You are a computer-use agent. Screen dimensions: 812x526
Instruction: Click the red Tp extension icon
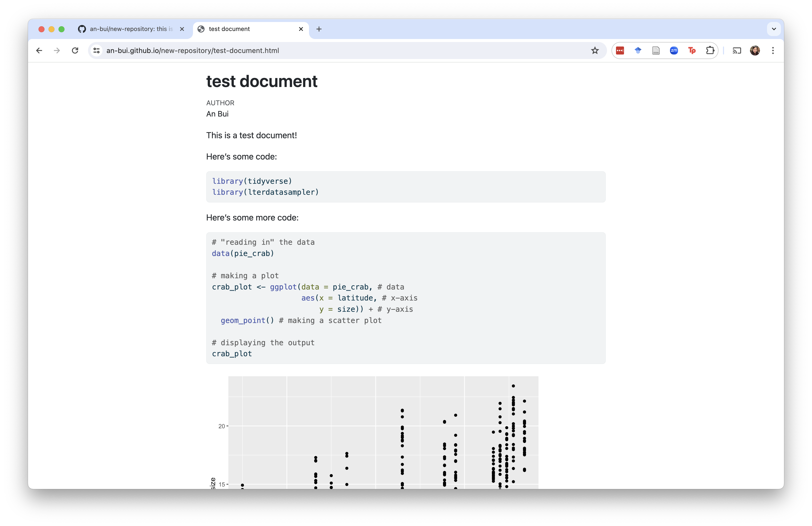click(x=691, y=50)
